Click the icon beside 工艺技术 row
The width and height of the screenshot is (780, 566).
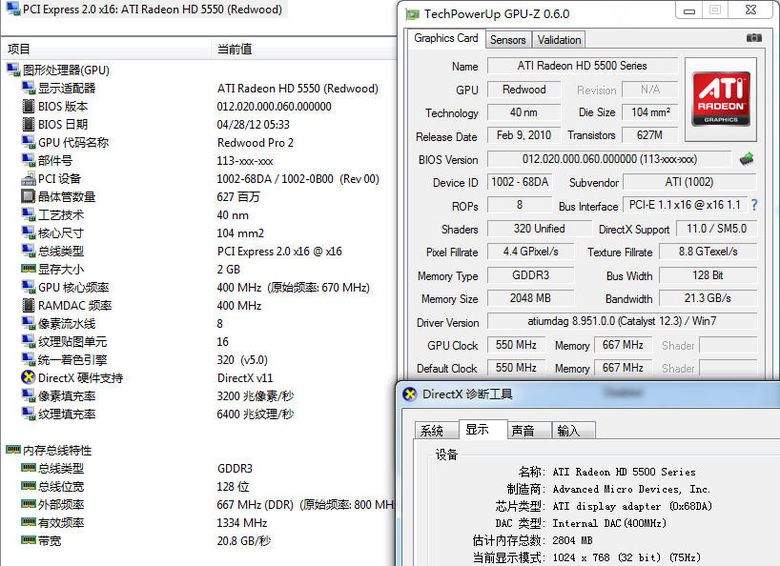click(x=28, y=215)
